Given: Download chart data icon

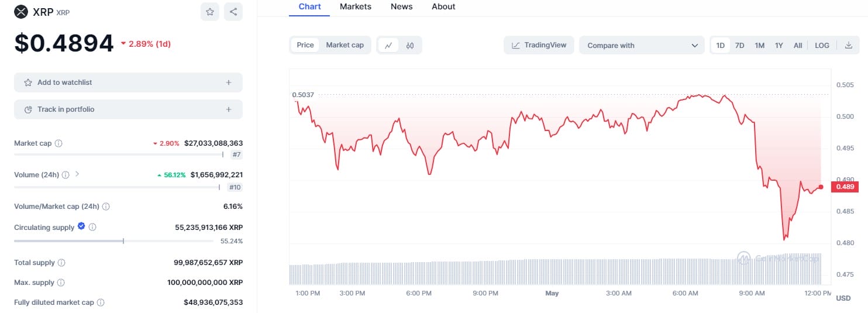Looking at the screenshot, I should (x=849, y=45).
